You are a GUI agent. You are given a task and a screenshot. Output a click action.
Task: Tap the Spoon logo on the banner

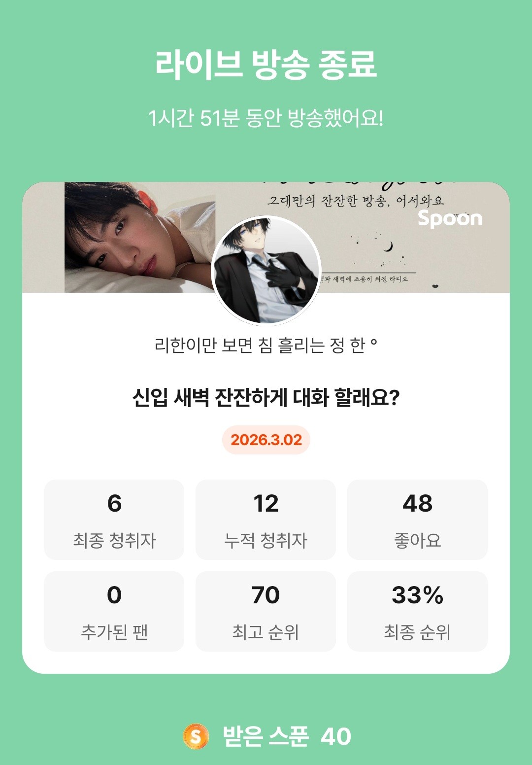point(450,218)
